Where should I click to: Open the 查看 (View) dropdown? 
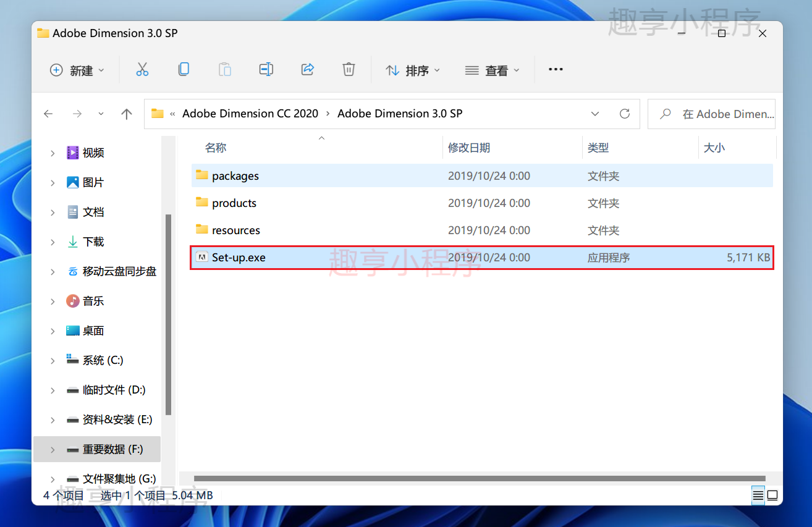pos(493,70)
